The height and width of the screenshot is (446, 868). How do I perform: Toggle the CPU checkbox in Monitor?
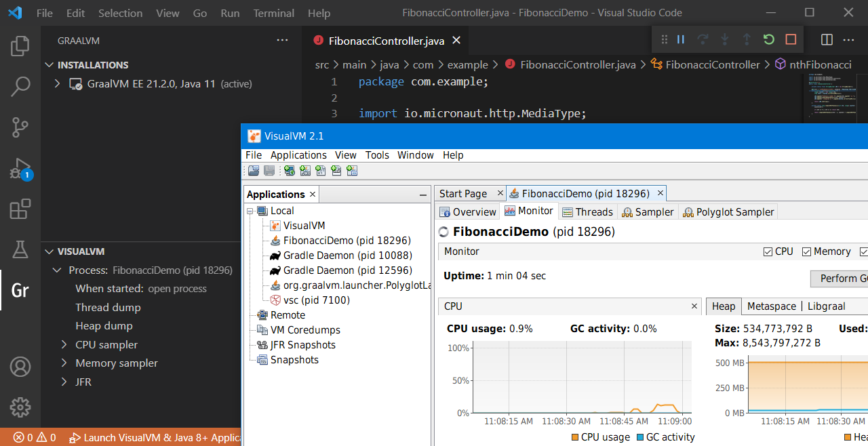pyautogui.click(x=768, y=251)
